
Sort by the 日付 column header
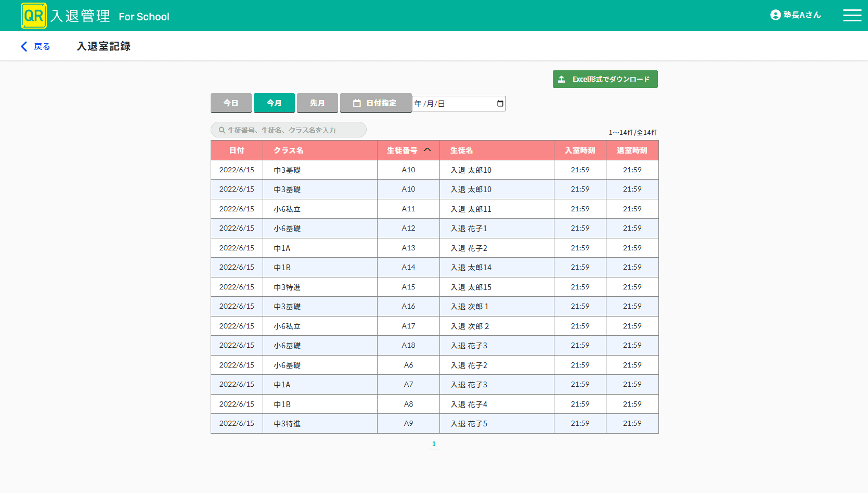237,150
